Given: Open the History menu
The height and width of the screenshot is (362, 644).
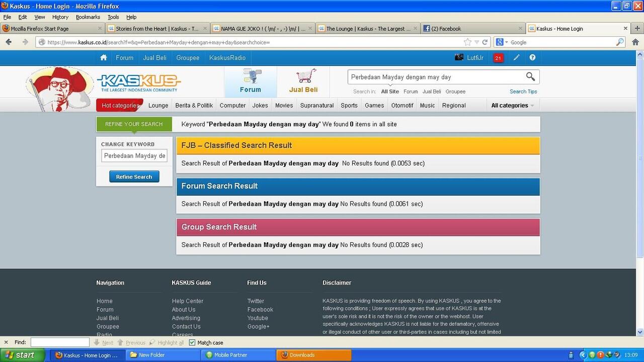Looking at the screenshot, I should pyautogui.click(x=60, y=17).
